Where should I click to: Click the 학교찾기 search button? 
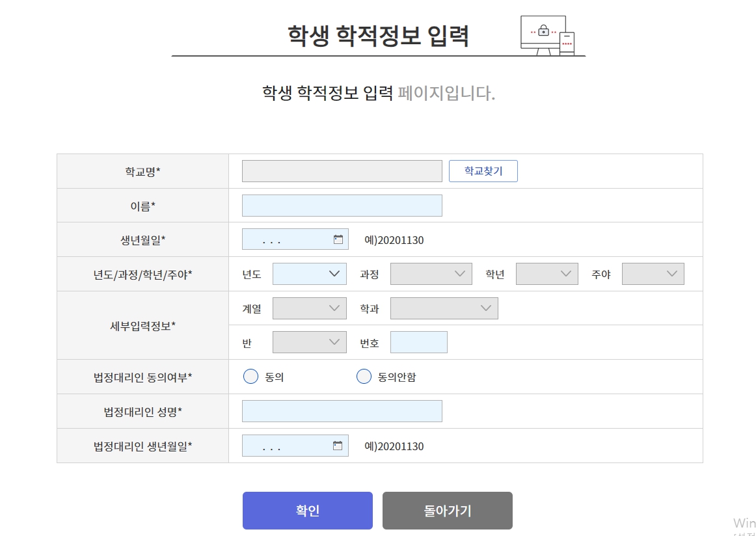pyautogui.click(x=483, y=170)
